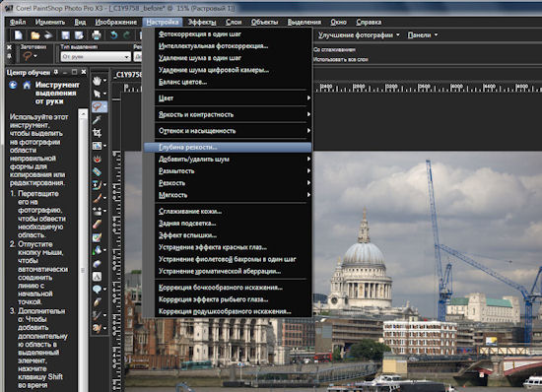The image size is (542, 392).
Task: Select the Flood Fill bucket tool
Action: point(97,250)
